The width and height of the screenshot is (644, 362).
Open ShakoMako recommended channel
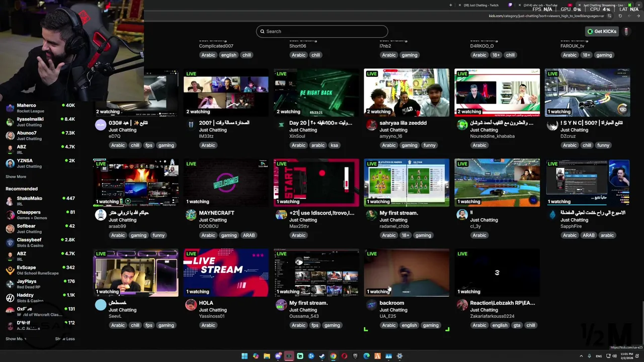click(40, 201)
